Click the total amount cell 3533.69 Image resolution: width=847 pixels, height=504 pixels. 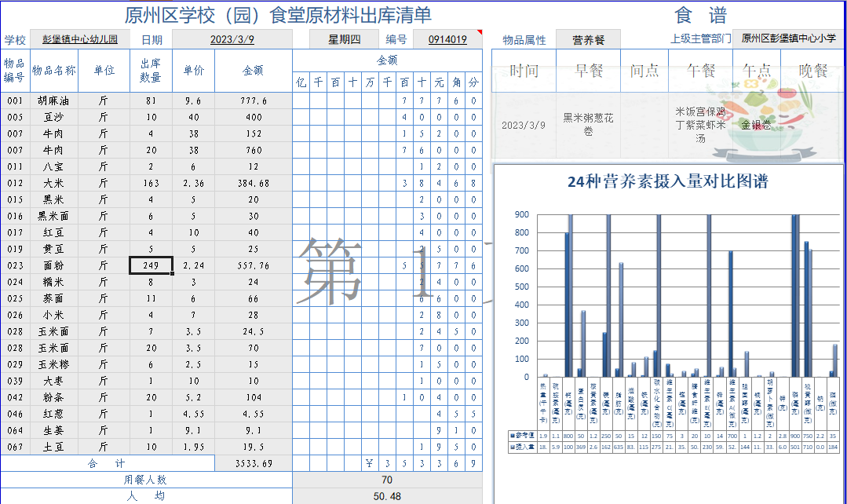253,464
